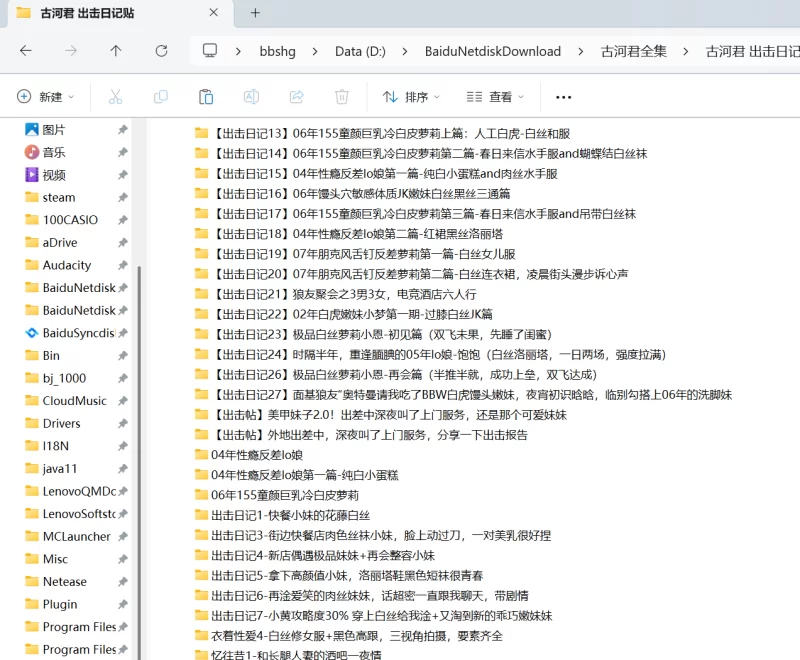Expand the chevron after the monitor icon
Image resolution: width=800 pixels, height=660 pixels.
pyautogui.click(x=238, y=52)
